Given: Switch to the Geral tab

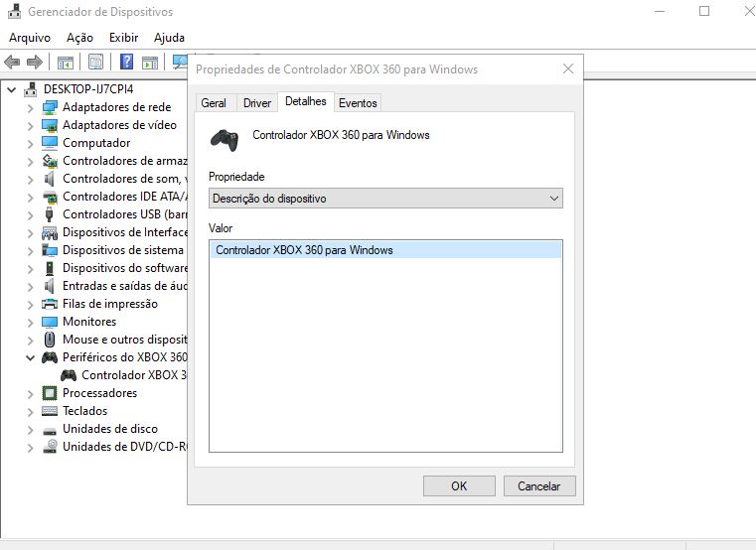Looking at the screenshot, I should [214, 103].
